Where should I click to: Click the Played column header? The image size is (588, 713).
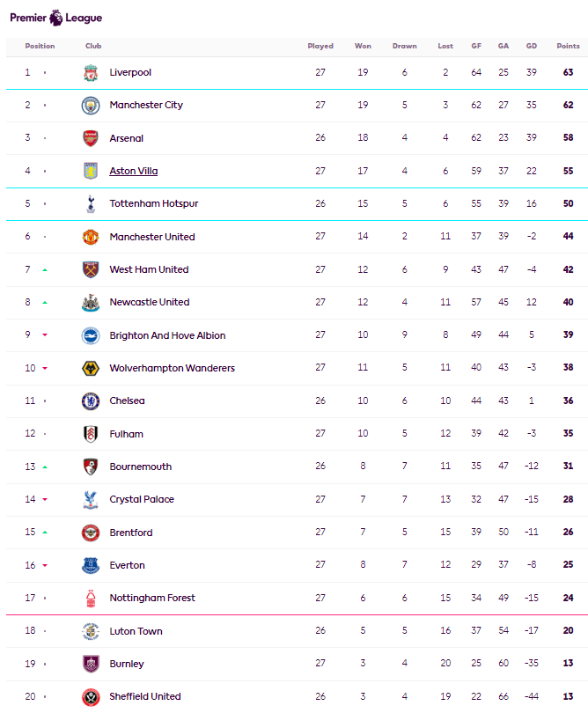click(320, 46)
